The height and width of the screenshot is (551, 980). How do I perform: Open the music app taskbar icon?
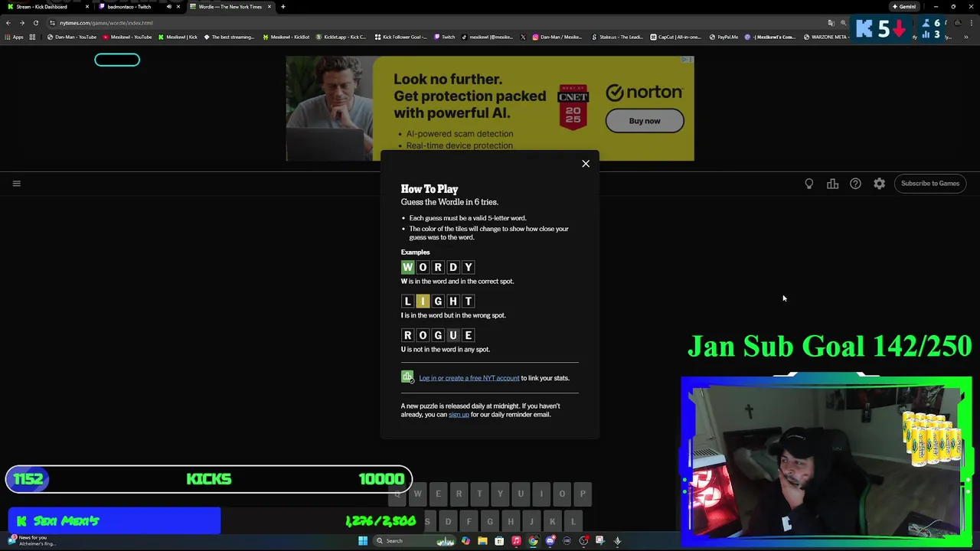coord(516,541)
